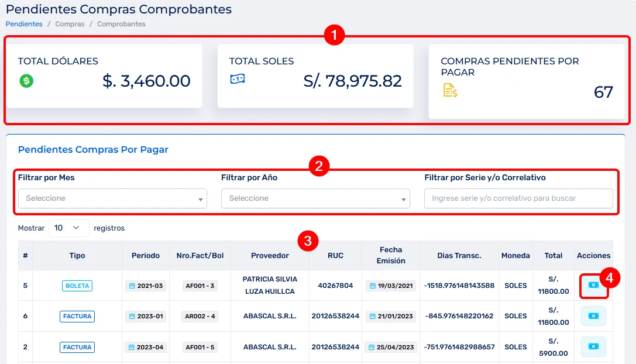636x364 pixels.
Task: Click the BOLETA type badge in first row
Action: [77, 286]
